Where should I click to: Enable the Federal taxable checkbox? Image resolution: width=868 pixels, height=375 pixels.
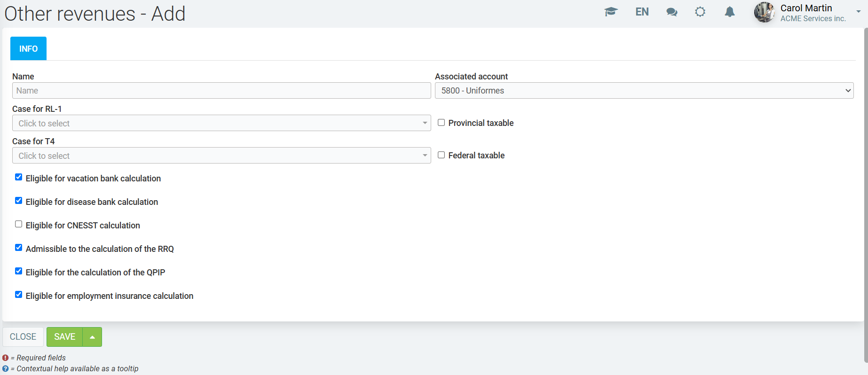coord(441,155)
